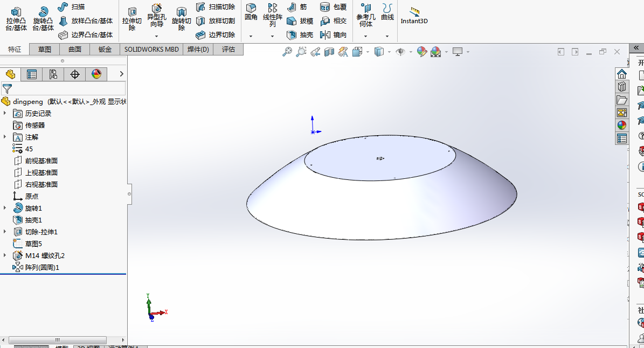Select the Fillet tool (圆角)

point(251,12)
